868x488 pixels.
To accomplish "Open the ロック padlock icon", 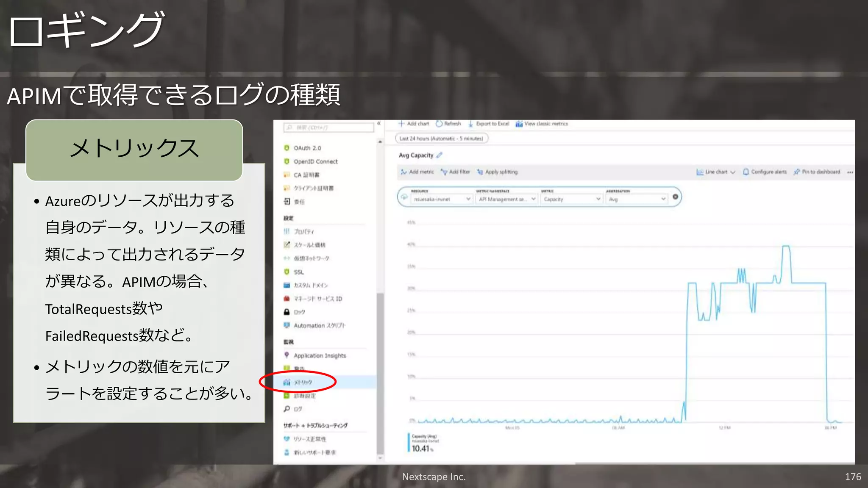I will [x=287, y=312].
